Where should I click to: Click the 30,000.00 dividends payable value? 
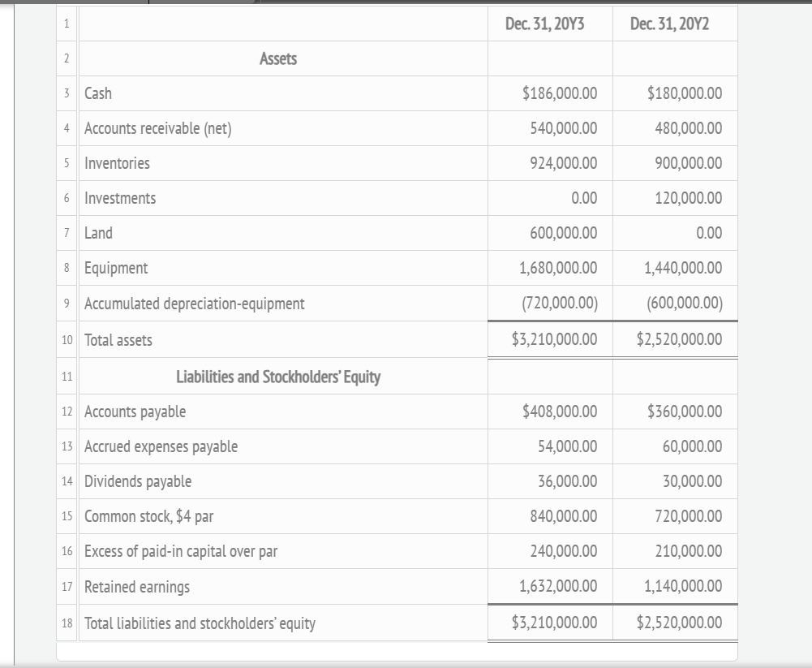coord(693,481)
